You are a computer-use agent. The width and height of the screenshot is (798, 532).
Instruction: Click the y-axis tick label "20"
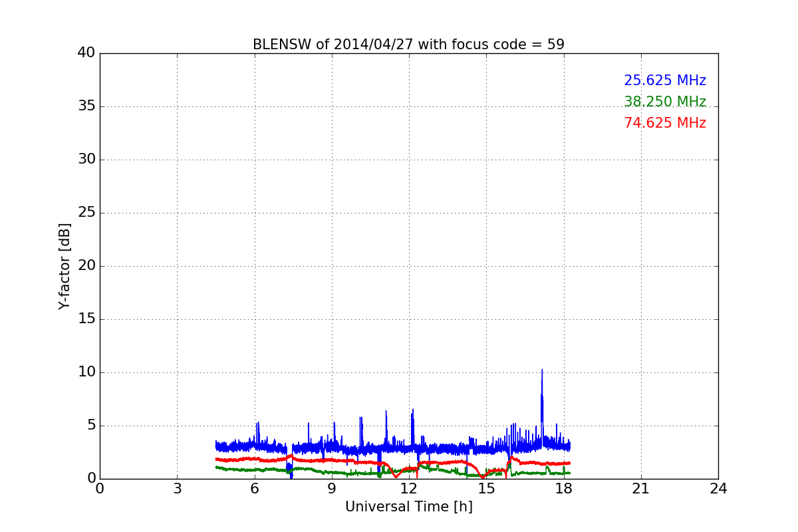coord(86,266)
